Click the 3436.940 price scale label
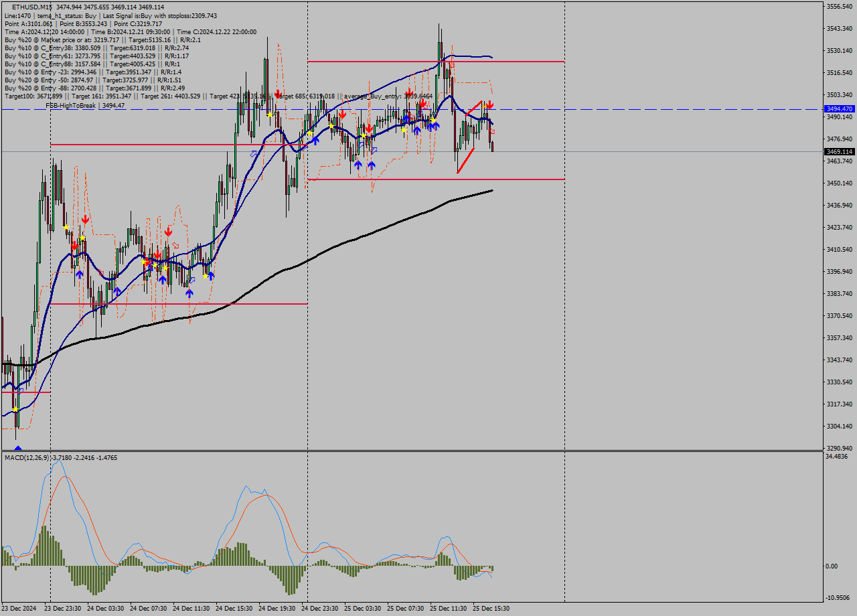The width and height of the screenshot is (857, 616). click(840, 205)
